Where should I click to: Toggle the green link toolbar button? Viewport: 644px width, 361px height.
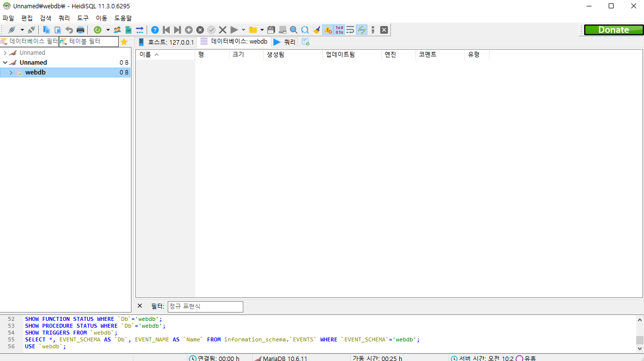click(x=361, y=30)
